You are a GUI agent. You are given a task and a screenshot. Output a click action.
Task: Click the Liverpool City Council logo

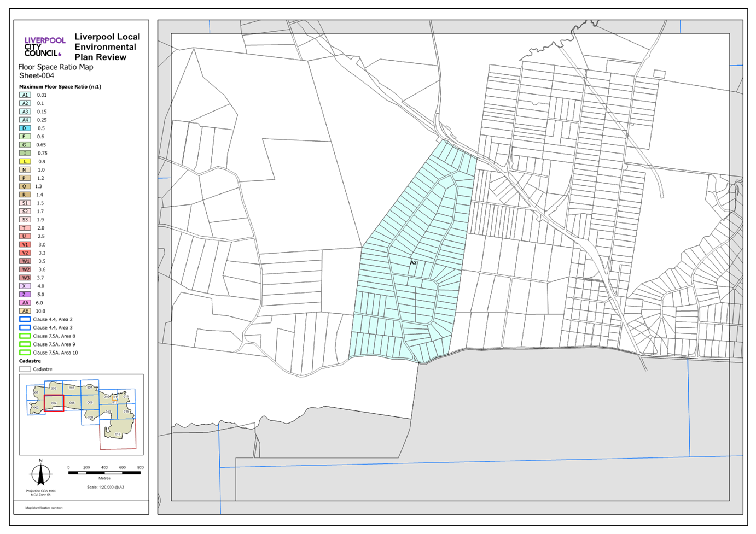(44, 46)
